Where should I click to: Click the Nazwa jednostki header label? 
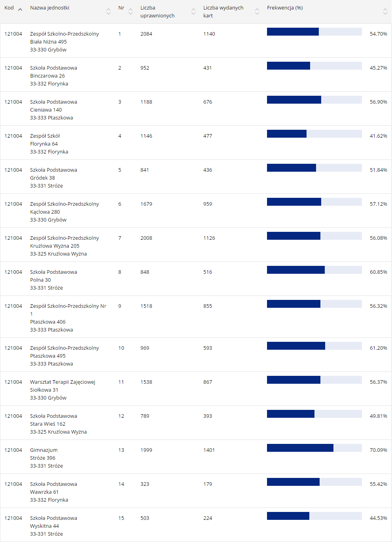[49, 8]
